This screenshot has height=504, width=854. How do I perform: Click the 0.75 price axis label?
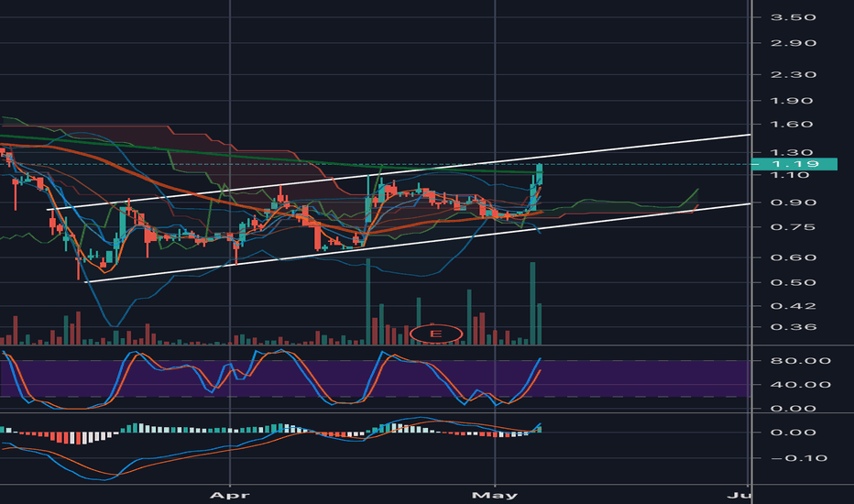794,227
